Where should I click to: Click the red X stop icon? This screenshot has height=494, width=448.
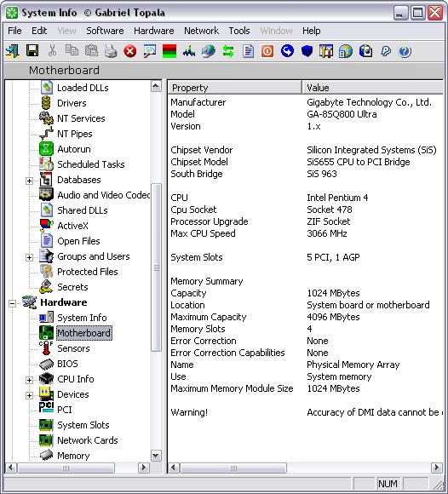pos(130,51)
